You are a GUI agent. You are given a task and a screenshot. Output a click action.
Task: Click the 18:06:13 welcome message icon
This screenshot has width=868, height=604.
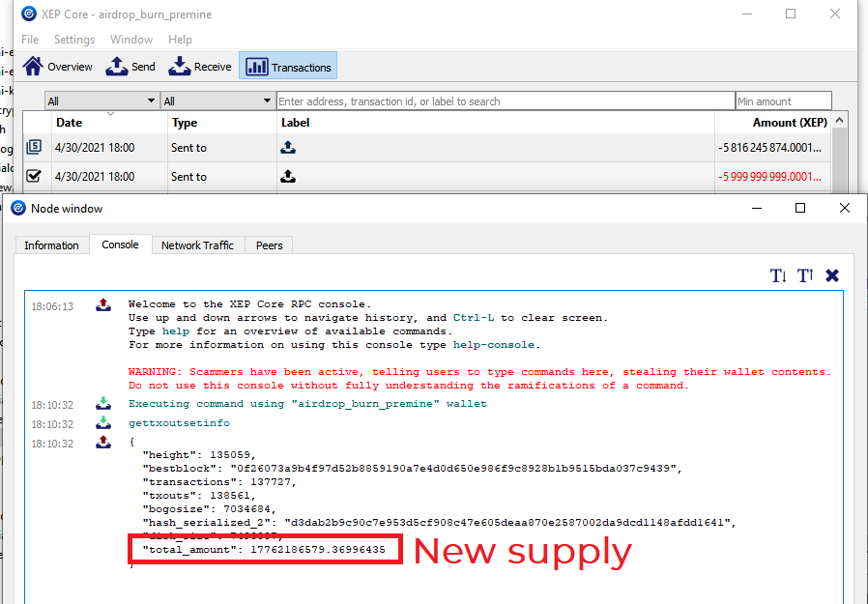103,305
